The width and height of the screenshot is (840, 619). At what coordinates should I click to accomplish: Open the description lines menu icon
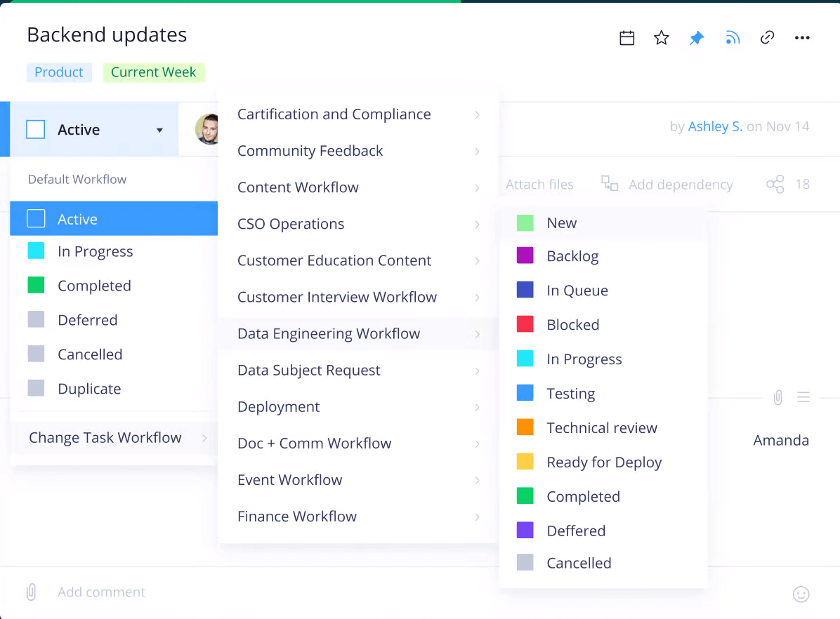pyautogui.click(x=803, y=397)
